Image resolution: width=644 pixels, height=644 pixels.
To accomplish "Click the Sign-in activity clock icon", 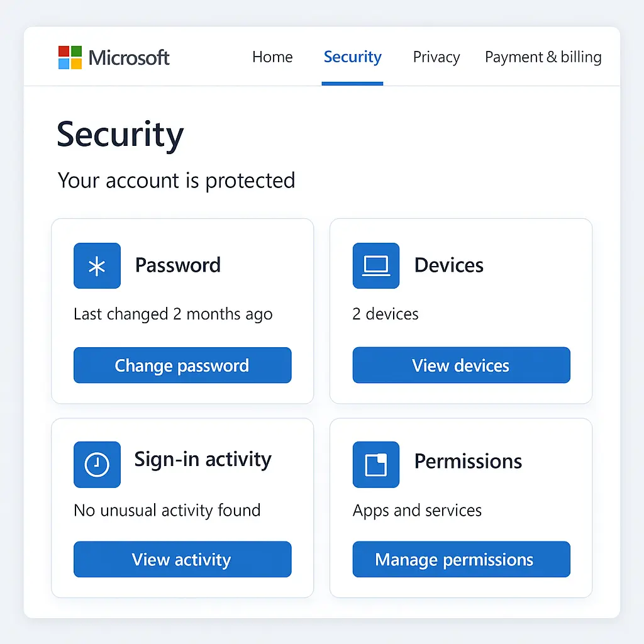I will click(x=97, y=465).
